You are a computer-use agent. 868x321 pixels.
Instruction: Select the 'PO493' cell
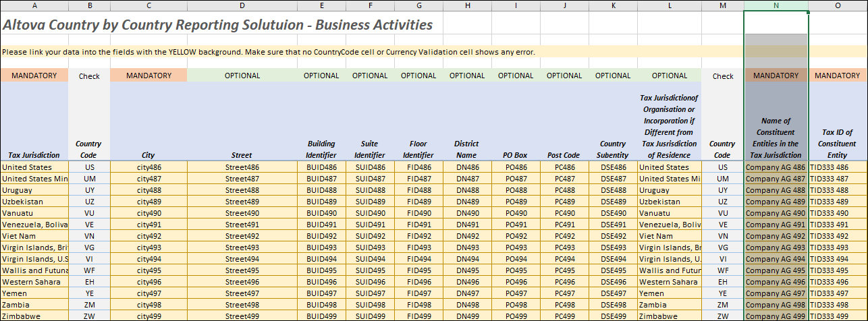[x=516, y=247]
